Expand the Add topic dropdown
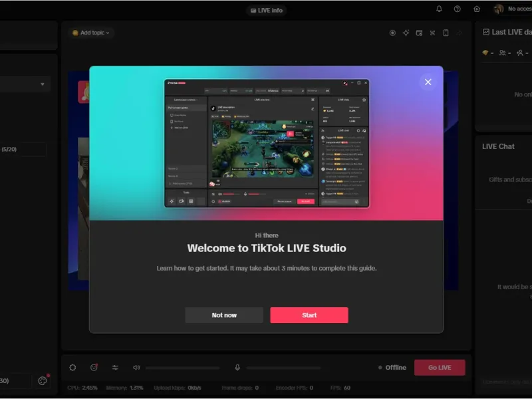The image size is (532, 399). click(x=91, y=33)
